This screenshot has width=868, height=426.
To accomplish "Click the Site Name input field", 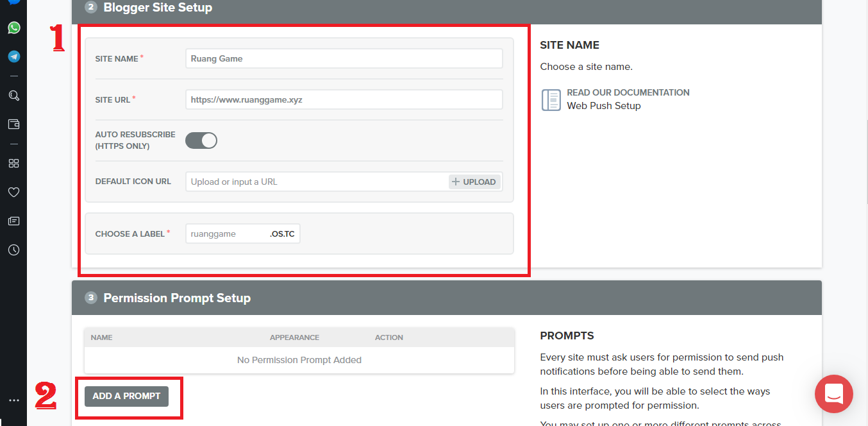I will [x=344, y=58].
